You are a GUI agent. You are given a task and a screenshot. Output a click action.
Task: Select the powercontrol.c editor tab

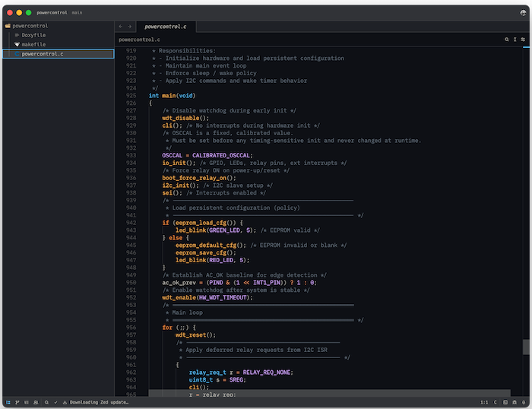coord(166,27)
